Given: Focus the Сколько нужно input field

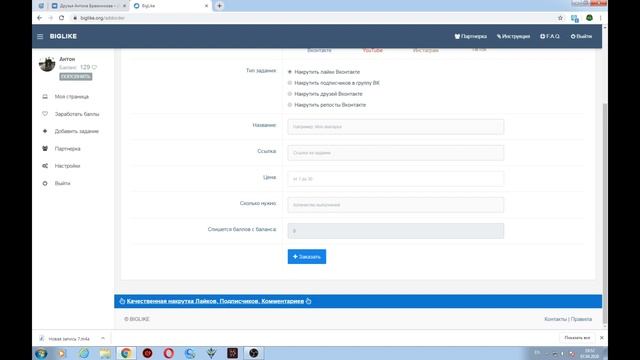Looking at the screenshot, I should point(396,205).
